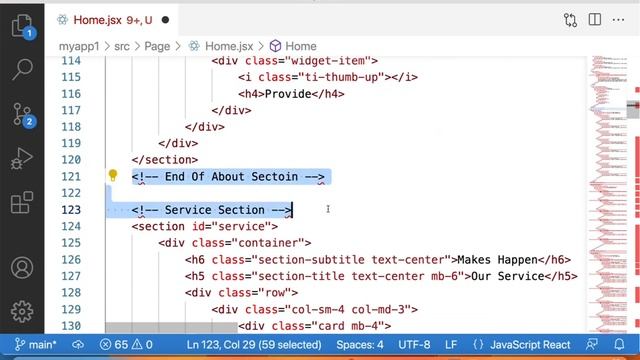Click the "ti-thumb-up" class value
640x360 pixels.
(342, 77)
